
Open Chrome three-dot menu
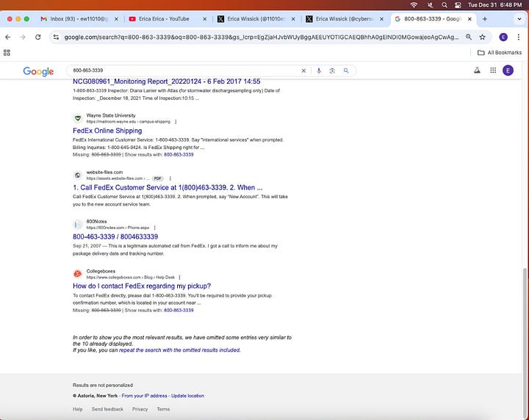(519, 37)
